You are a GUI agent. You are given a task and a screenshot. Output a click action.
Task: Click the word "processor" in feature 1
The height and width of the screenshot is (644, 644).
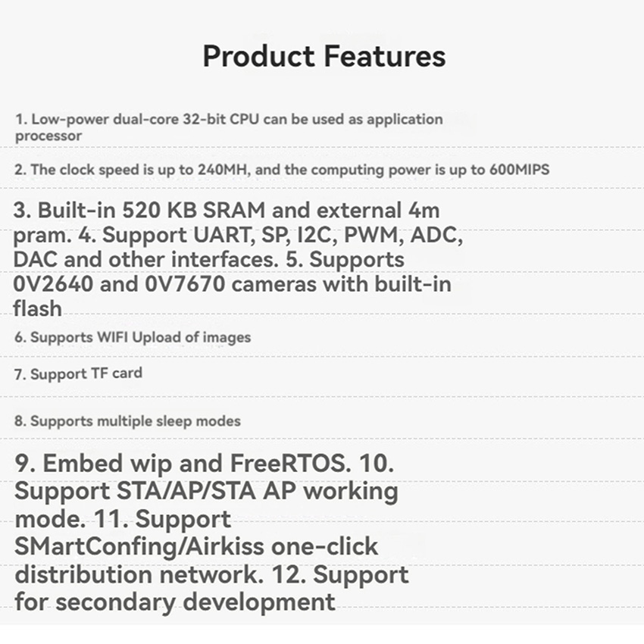pos(48,136)
